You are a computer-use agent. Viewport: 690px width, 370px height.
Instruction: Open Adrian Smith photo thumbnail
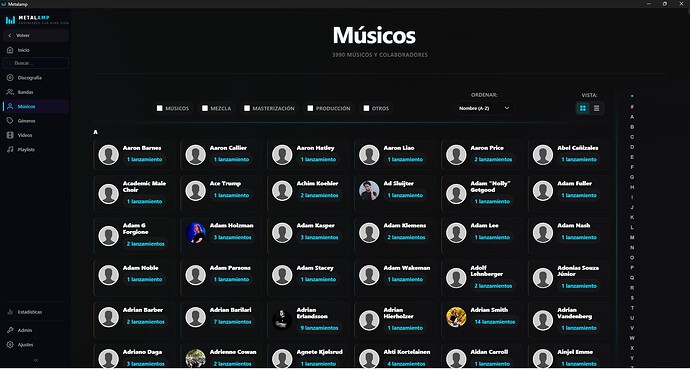point(456,317)
